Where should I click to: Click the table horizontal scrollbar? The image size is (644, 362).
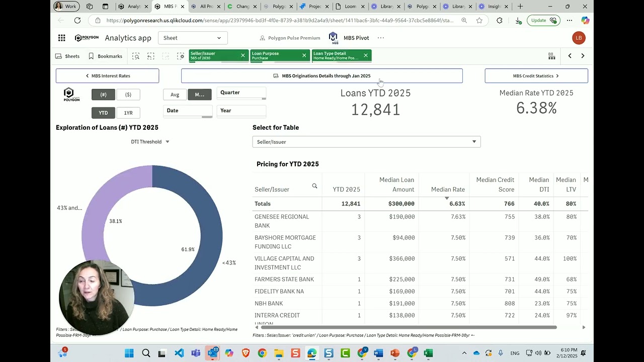click(409, 327)
